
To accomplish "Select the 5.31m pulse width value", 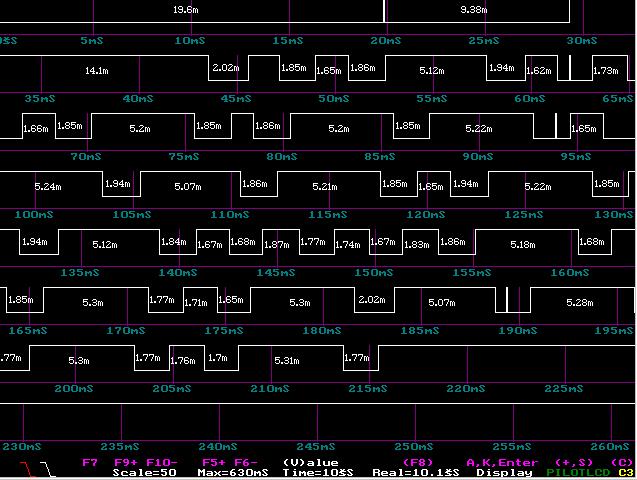I will (287, 361).
